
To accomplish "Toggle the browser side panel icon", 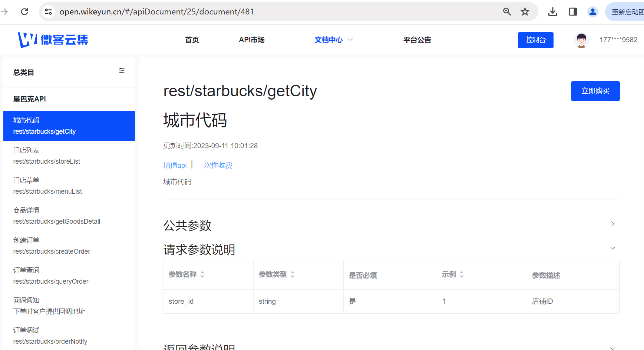I will [573, 11].
